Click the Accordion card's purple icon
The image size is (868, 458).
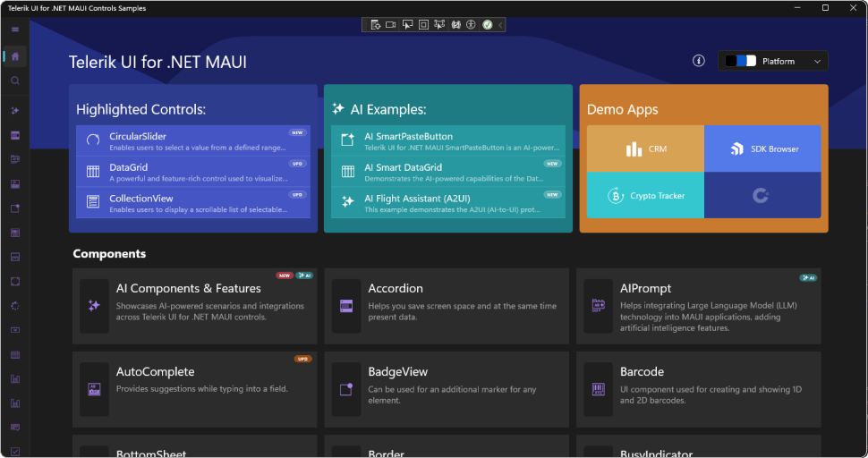point(346,306)
